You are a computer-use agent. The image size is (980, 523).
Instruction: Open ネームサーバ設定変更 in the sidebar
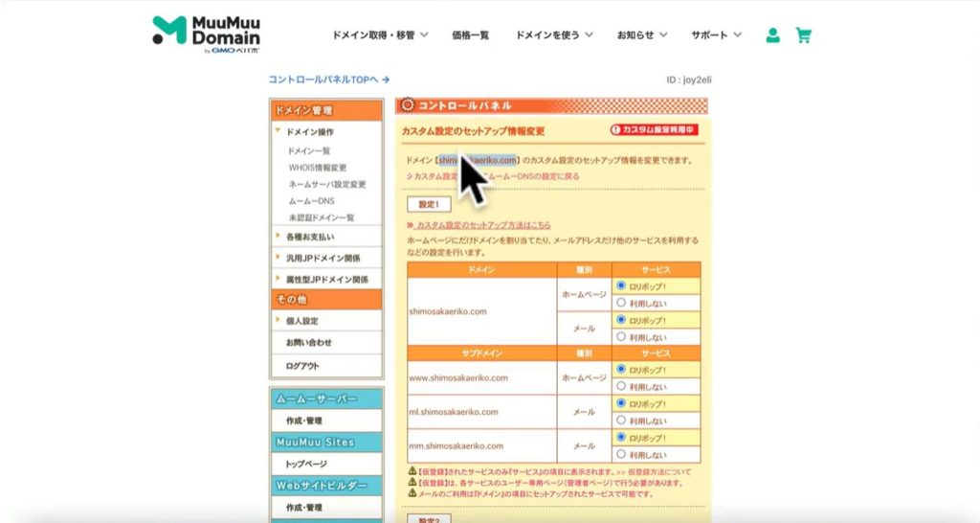[326, 184]
